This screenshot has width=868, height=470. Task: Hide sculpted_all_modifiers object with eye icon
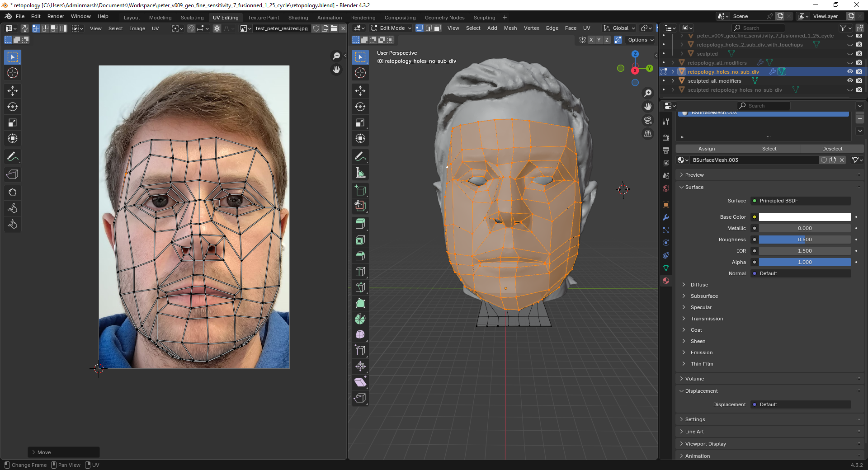click(x=850, y=80)
